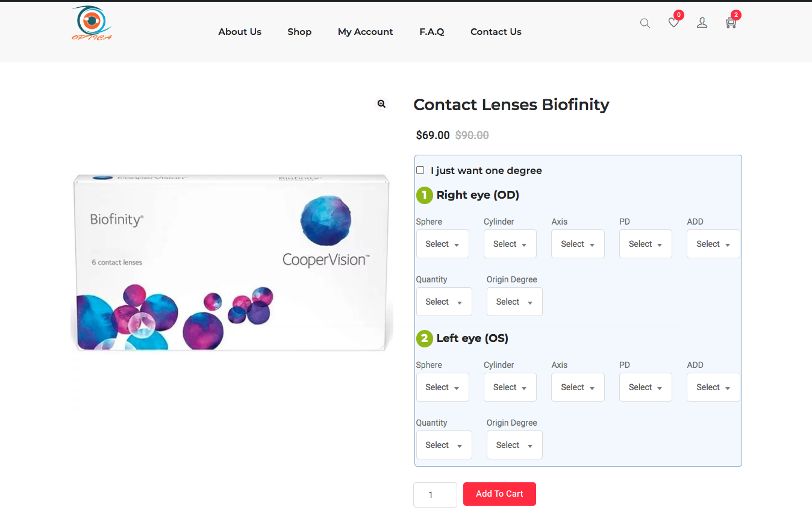
Task: Expand the Right eye ADD dropdown
Action: pyautogui.click(x=713, y=244)
